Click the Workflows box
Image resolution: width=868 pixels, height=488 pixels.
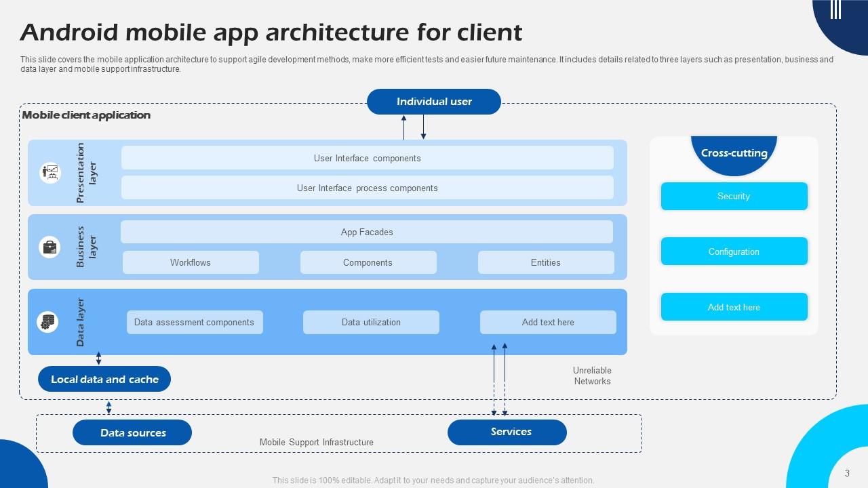pos(191,262)
